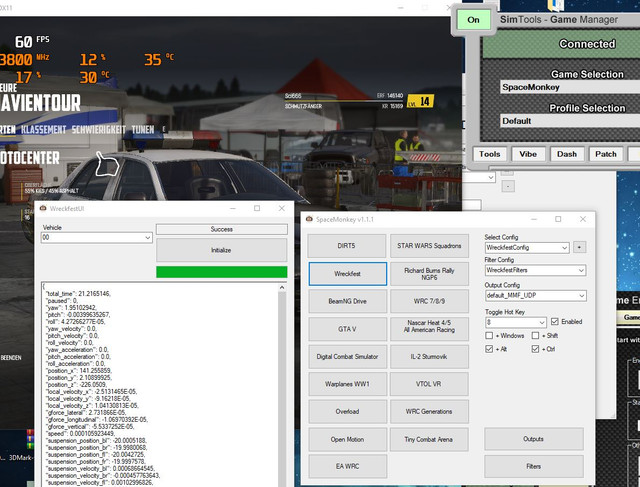This screenshot has width=640, height=487.
Task: Click the Filters button in SpaceMonkey
Action: click(x=533, y=466)
